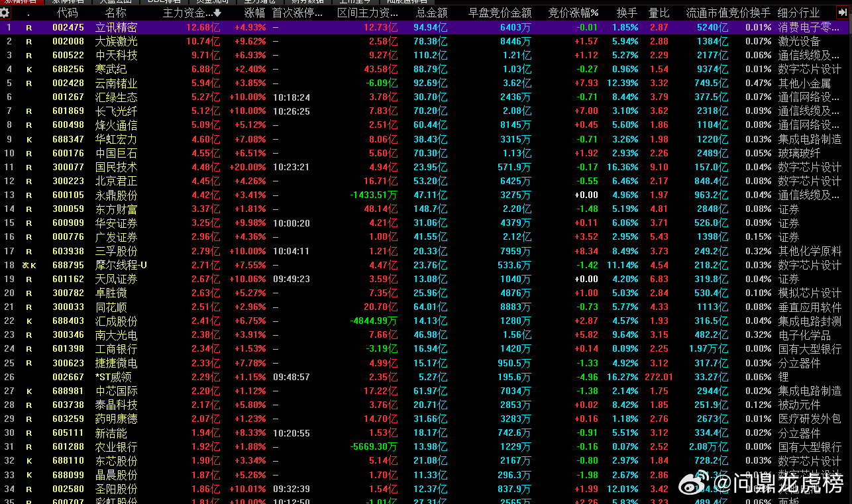Image resolution: width=852 pixels, height=504 pixels.
Task: Click the 次K marker beside 摩尔线程-U
Action: 28,265
